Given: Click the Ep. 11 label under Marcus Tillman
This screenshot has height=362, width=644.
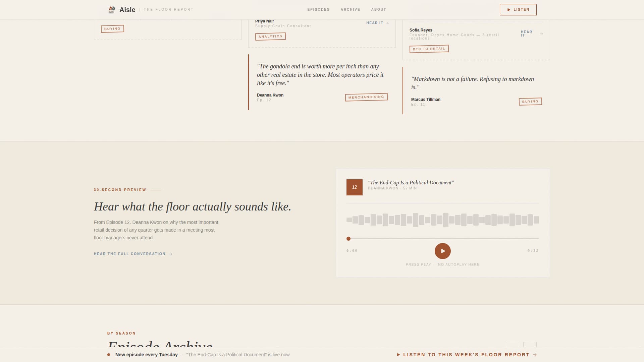Looking at the screenshot, I should pyautogui.click(x=418, y=105).
